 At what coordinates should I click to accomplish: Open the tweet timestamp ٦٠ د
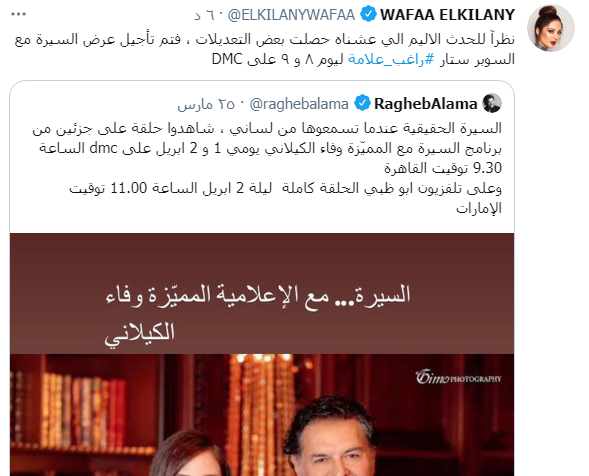coord(205,15)
